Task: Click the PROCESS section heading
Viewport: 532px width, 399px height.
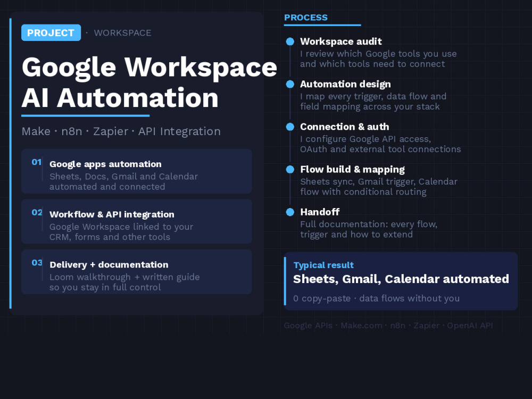Action: [306, 18]
